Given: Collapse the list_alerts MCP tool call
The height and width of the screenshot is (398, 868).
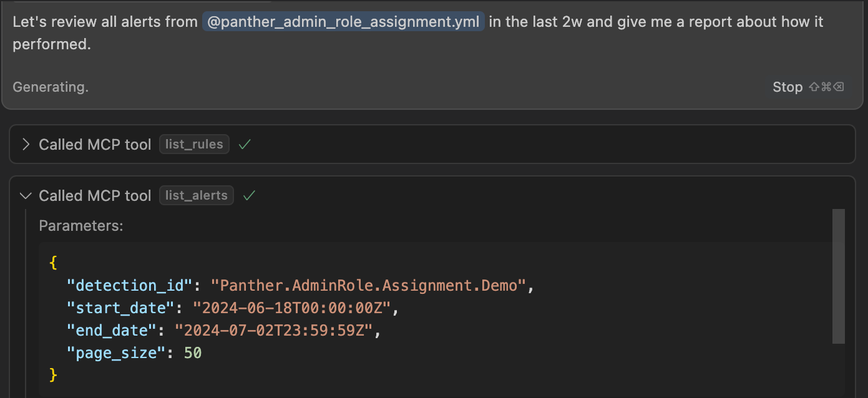Looking at the screenshot, I should (26, 195).
